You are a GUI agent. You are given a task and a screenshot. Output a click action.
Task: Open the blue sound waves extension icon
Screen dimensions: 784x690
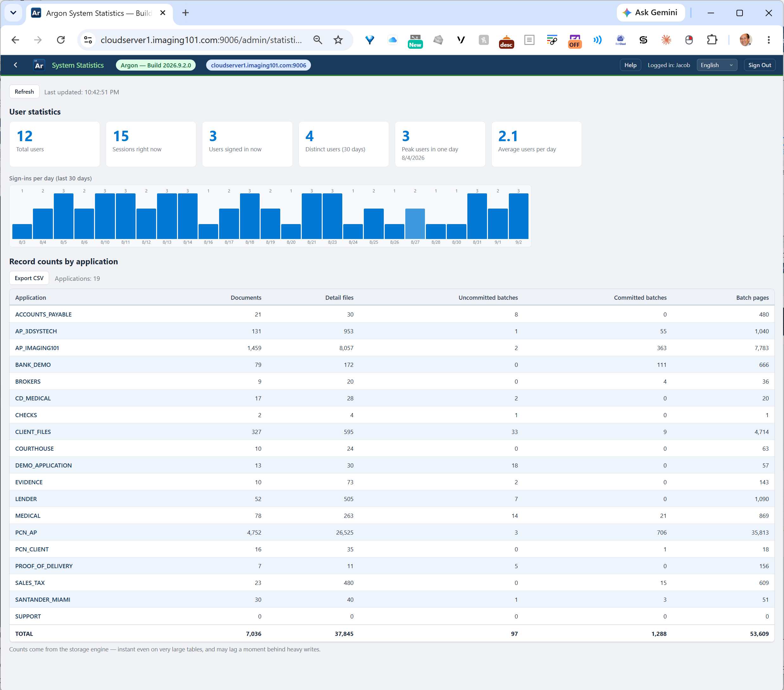(597, 40)
